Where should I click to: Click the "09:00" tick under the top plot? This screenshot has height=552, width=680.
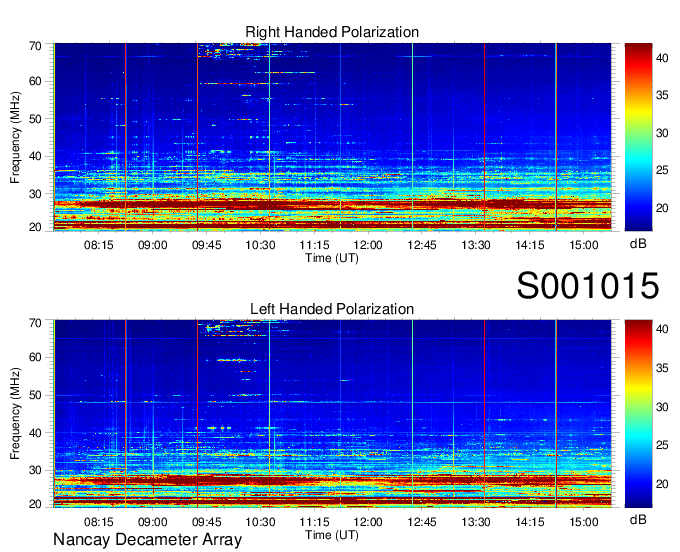pyautogui.click(x=153, y=245)
